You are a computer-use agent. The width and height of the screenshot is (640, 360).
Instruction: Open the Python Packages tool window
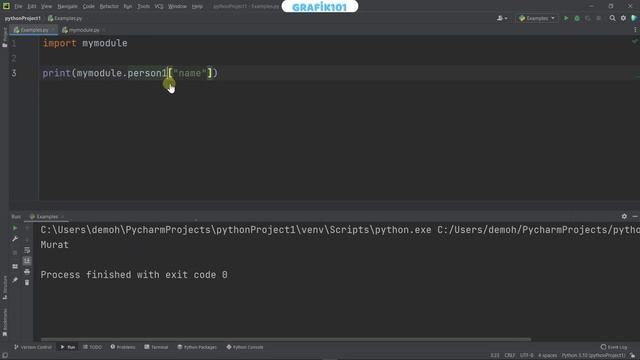[197, 347]
